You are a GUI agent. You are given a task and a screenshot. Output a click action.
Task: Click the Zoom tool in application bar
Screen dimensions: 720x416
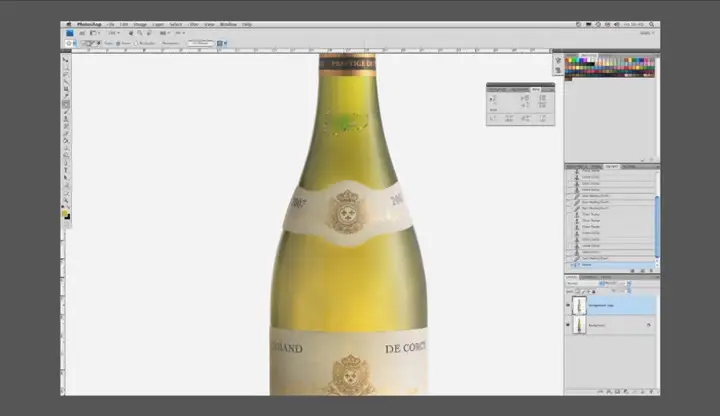(140, 33)
